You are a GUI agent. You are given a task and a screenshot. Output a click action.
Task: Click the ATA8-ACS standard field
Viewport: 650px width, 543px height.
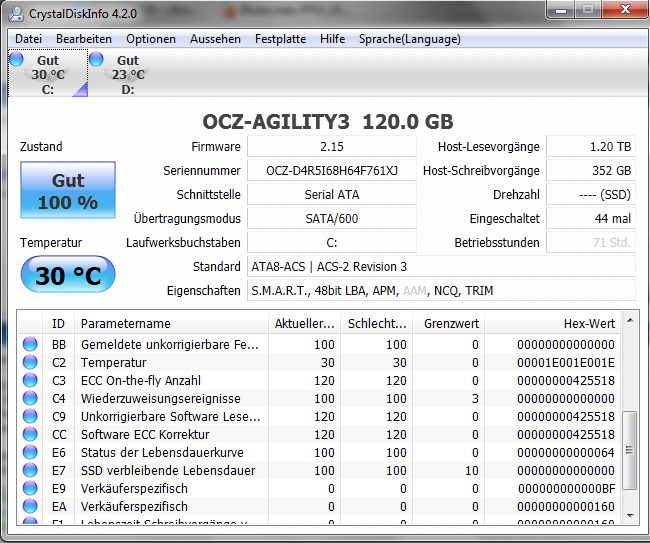point(441,267)
